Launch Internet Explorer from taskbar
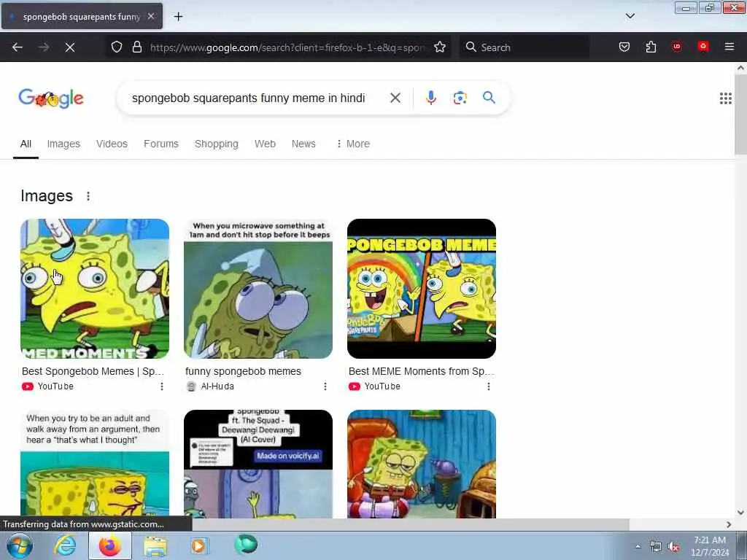The width and height of the screenshot is (747, 560). pos(65,545)
